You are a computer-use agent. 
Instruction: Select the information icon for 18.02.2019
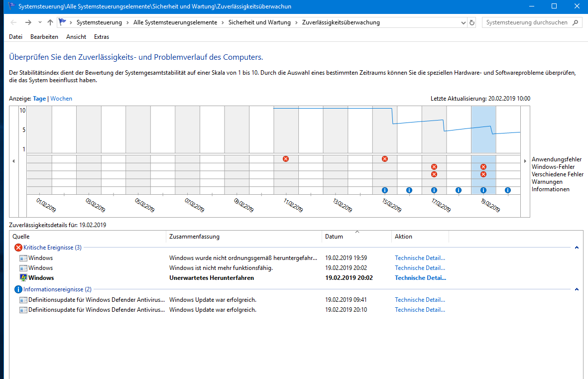click(458, 190)
